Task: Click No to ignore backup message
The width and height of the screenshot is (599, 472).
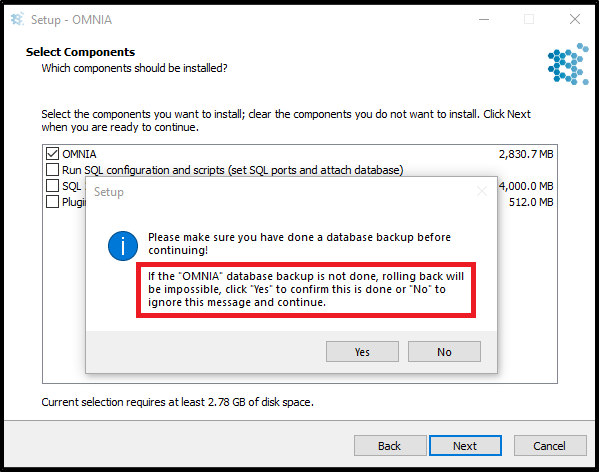Action: tap(444, 352)
